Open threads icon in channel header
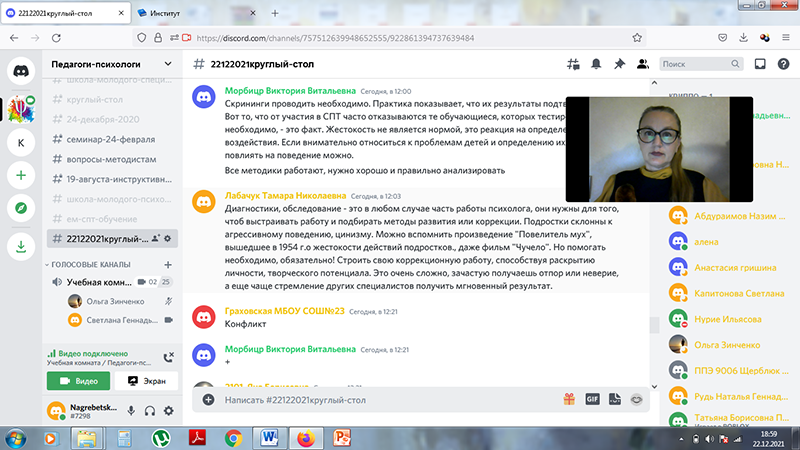 573,64
